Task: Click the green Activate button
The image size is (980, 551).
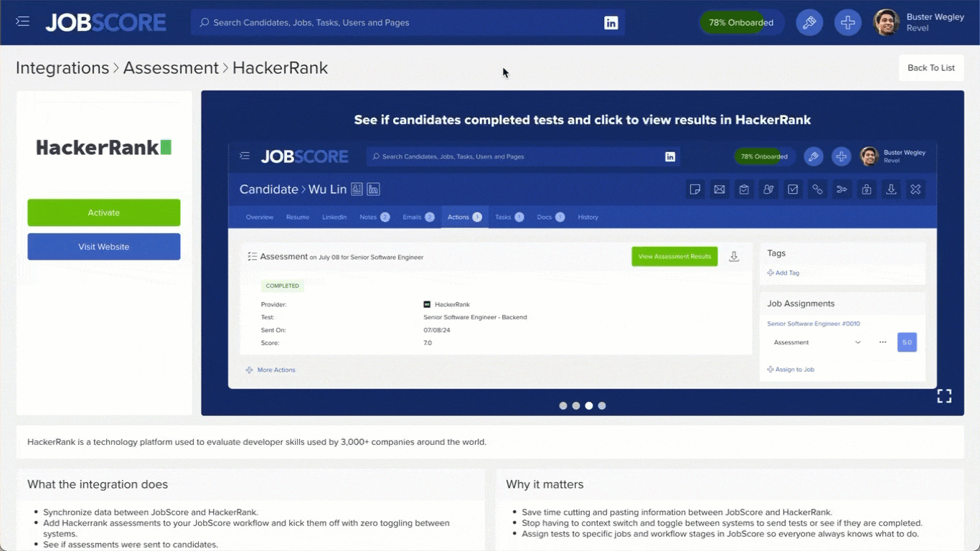Action: click(104, 212)
